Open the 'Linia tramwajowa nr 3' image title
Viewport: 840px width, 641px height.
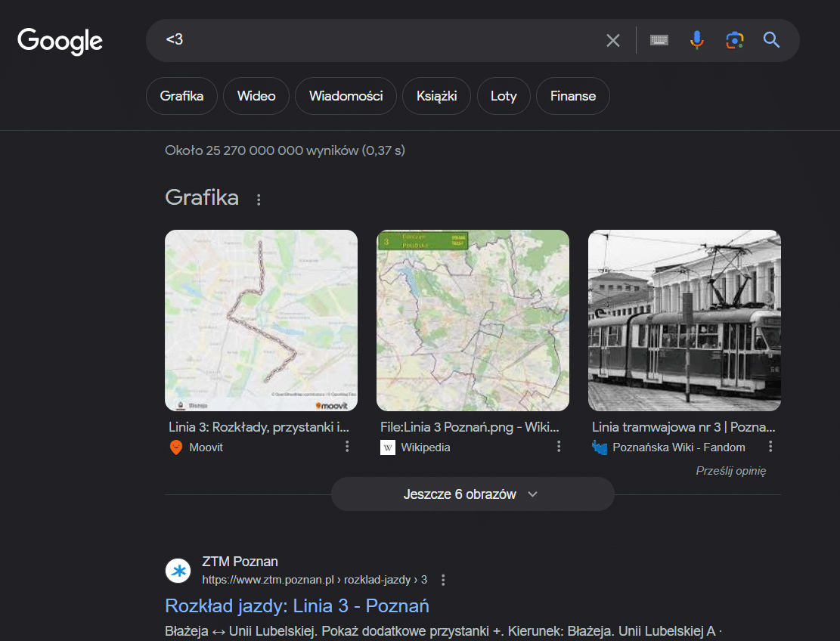[683, 427]
